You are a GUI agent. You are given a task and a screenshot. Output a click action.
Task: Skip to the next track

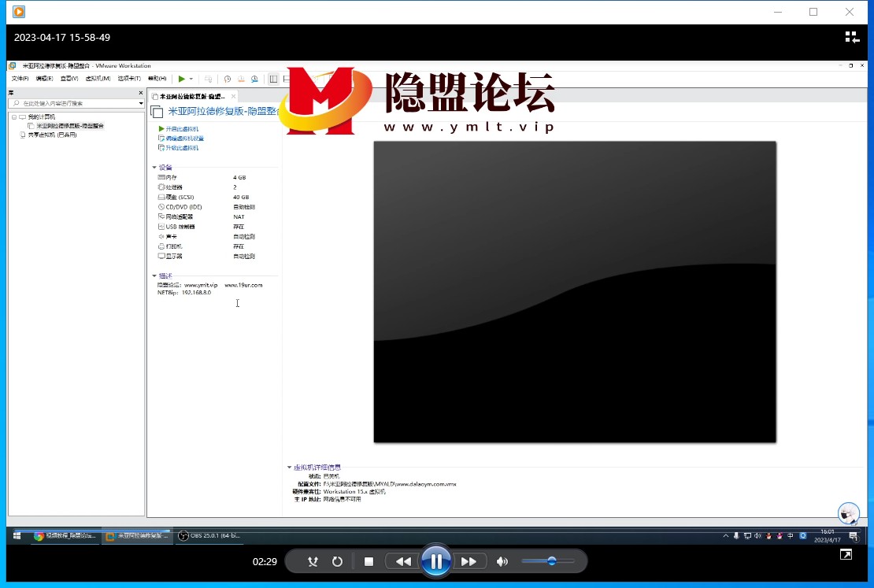(x=468, y=561)
